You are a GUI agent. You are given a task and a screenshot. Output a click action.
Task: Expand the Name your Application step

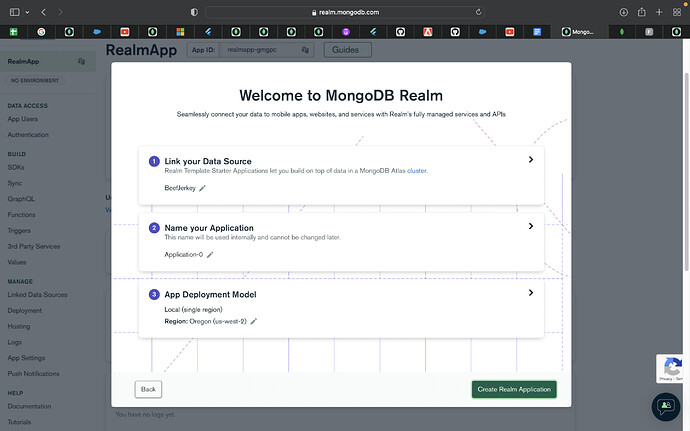(x=530, y=226)
